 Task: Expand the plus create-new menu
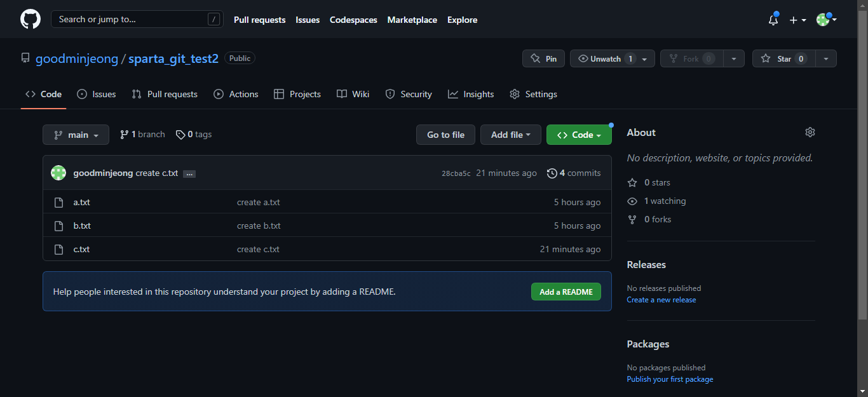click(797, 20)
